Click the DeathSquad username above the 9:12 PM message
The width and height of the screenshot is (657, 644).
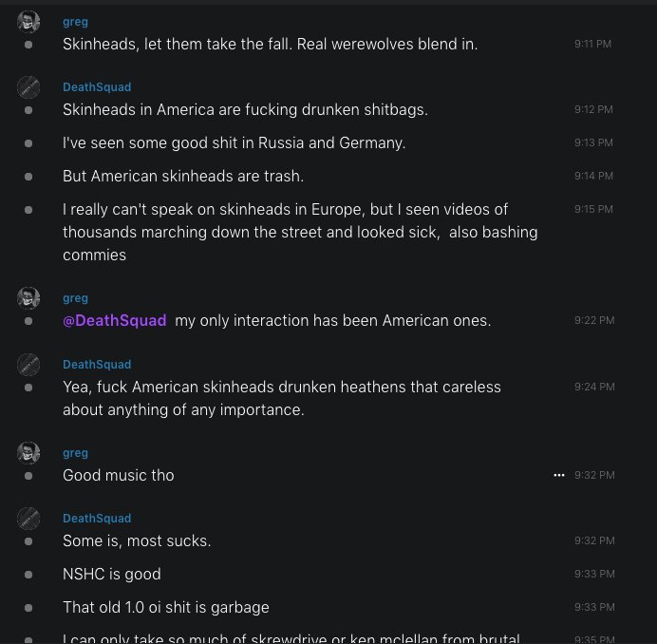pyautogui.click(x=97, y=87)
